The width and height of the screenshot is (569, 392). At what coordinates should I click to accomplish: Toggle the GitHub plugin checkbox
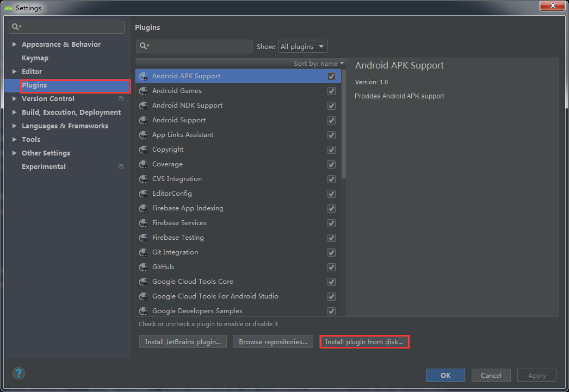[331, 267]
